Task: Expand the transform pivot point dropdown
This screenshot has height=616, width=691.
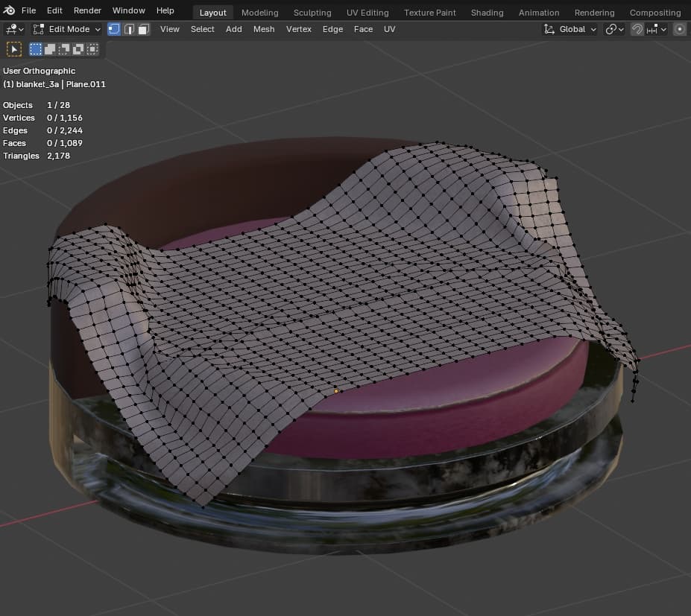Action: (614, 29)
